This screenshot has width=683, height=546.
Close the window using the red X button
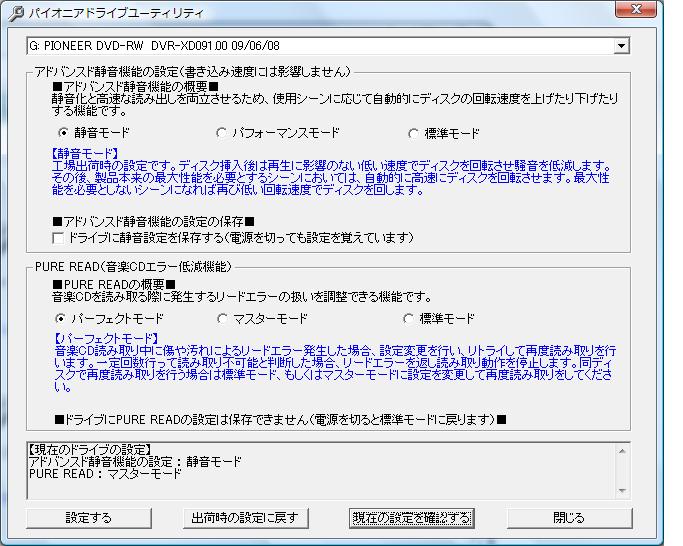coord(635,12)
